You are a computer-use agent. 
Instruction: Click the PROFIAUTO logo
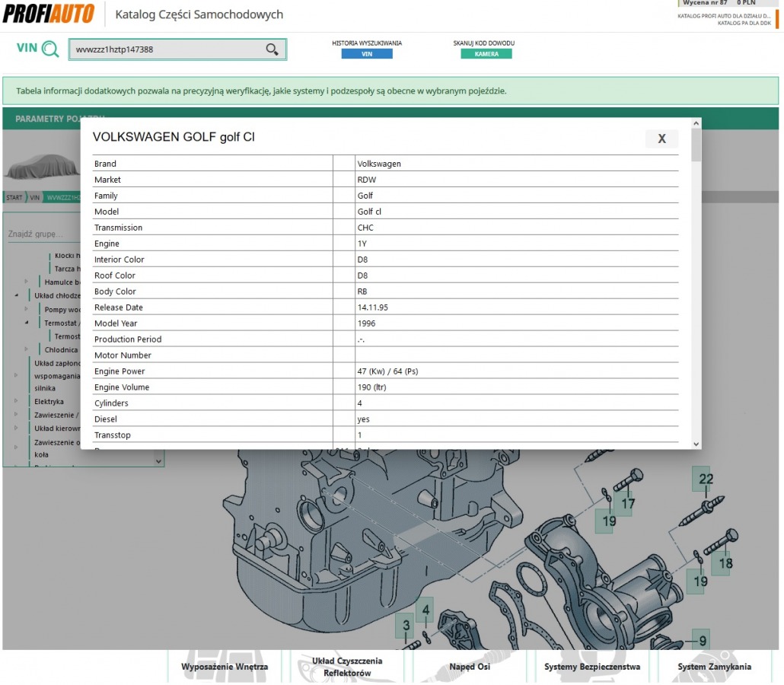point(49,14)
